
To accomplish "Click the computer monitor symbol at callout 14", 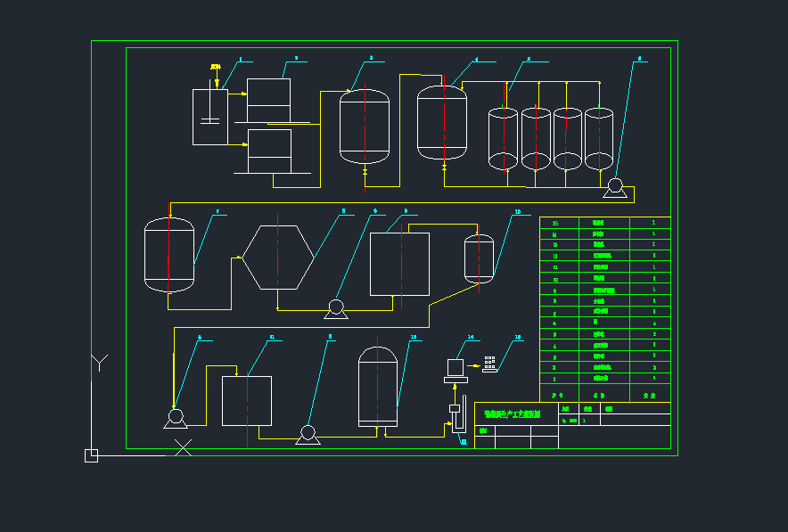I will 456,372.
